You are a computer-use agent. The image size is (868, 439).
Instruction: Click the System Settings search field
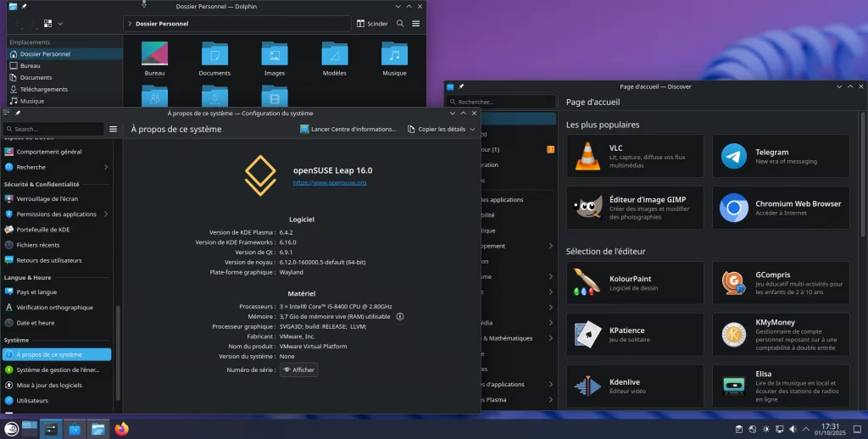(56, 130)
